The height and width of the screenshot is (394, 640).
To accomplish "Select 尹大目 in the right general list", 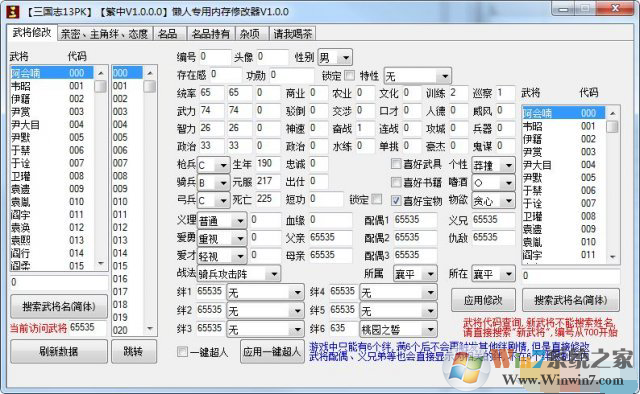I will (x=564, y=165).
